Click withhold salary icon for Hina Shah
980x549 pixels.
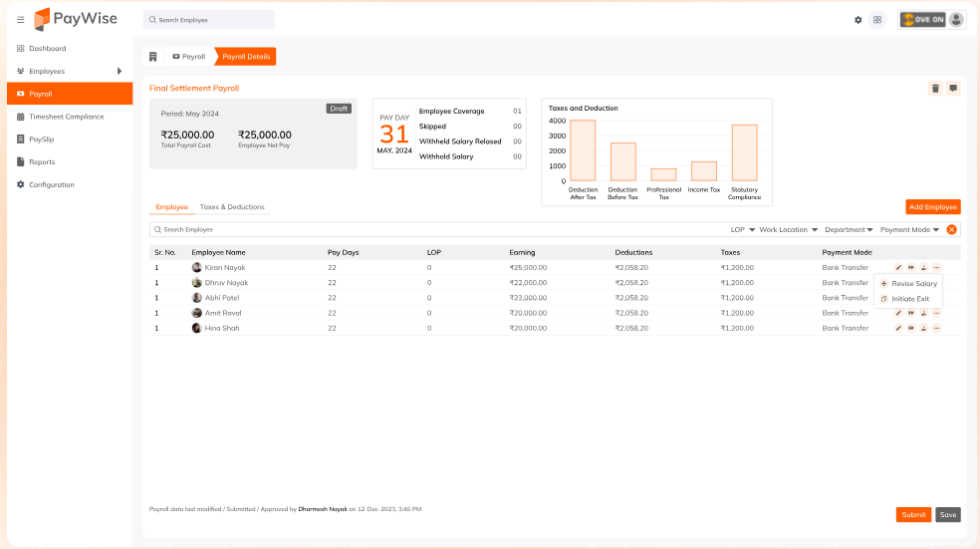(924, 328)
